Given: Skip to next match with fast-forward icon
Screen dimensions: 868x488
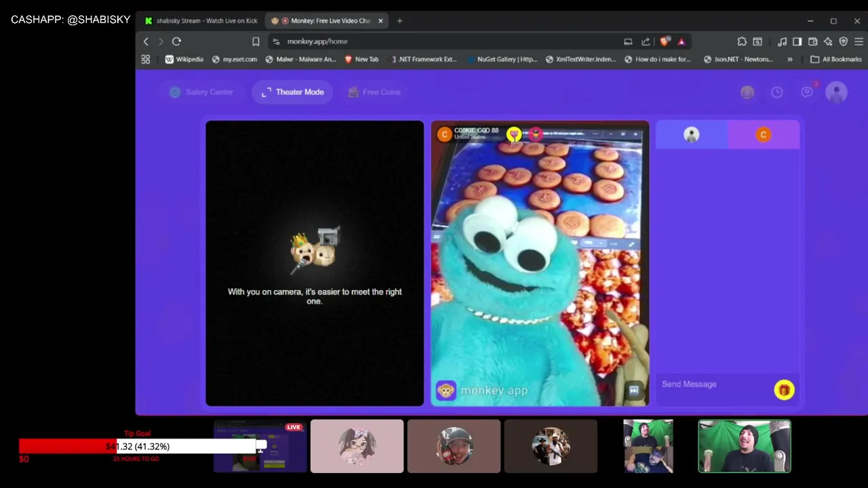Looking at the screenshot, I should (633, 390).
